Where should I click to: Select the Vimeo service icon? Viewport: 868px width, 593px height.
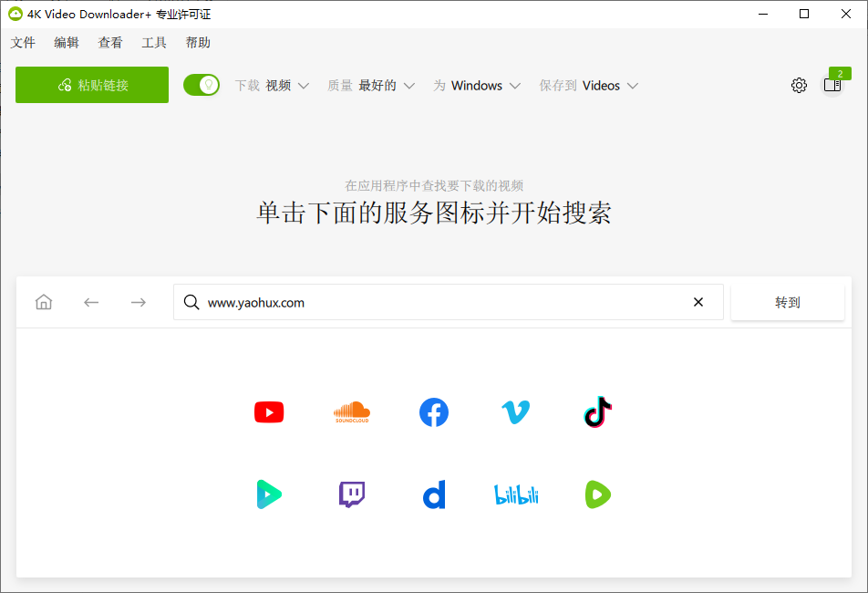[515, 412]
